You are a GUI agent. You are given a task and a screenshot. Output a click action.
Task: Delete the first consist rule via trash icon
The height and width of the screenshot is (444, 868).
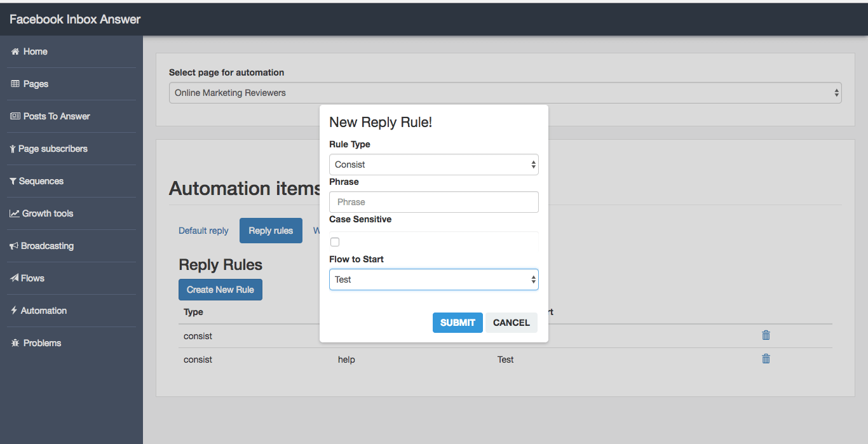point(766,335)
